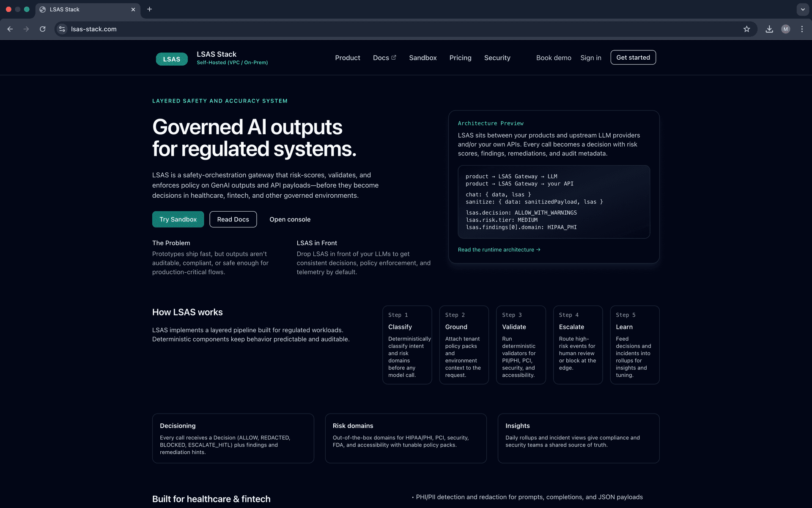Screen dimensions: 812x508
Task: Click the external link icon next to Docs
Action: pos(394,57)
